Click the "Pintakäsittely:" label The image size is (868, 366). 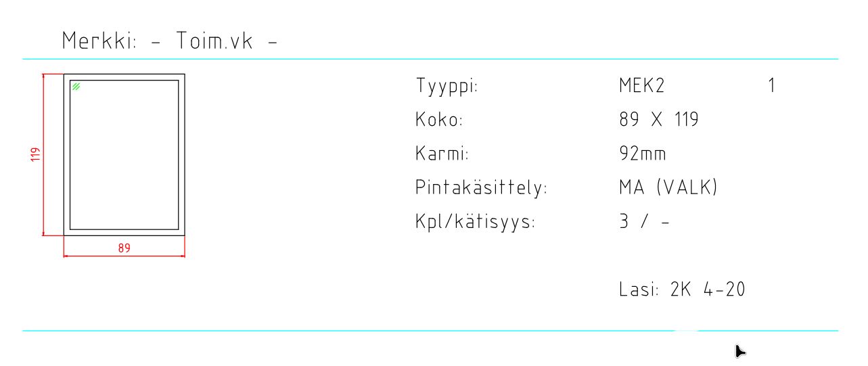point(481,188)
